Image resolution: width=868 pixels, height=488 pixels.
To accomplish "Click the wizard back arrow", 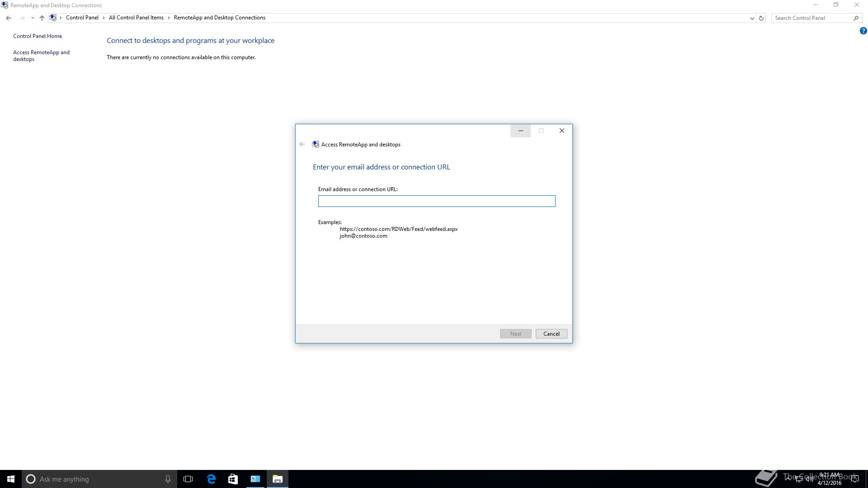I will (x=302, y=144).
